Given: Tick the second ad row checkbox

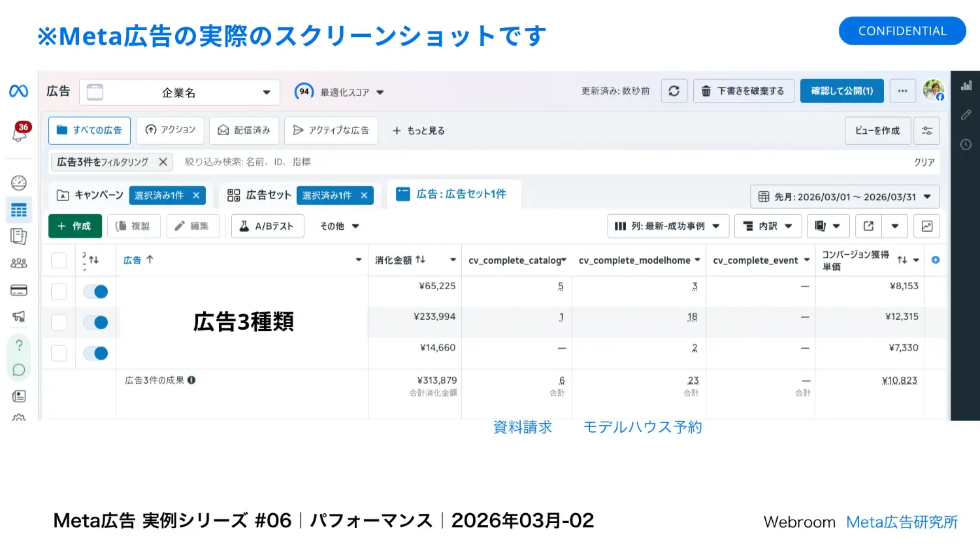Looking at the screenshot, I should coord(59,323).
